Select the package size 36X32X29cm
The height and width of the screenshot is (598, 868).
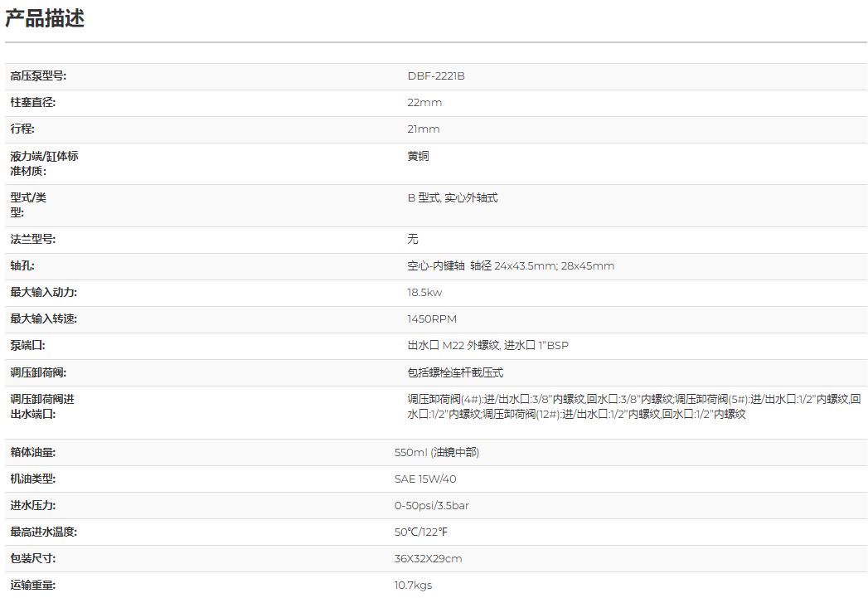(428, 559)
